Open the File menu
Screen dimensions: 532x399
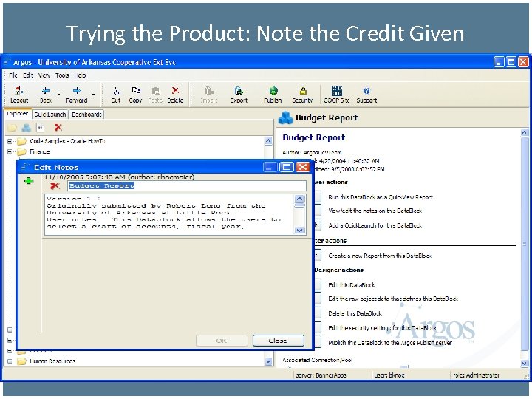click(x=13, y=75)
